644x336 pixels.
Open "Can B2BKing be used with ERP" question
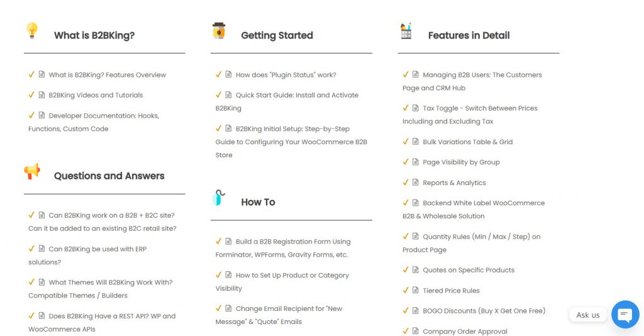point(97,249)
